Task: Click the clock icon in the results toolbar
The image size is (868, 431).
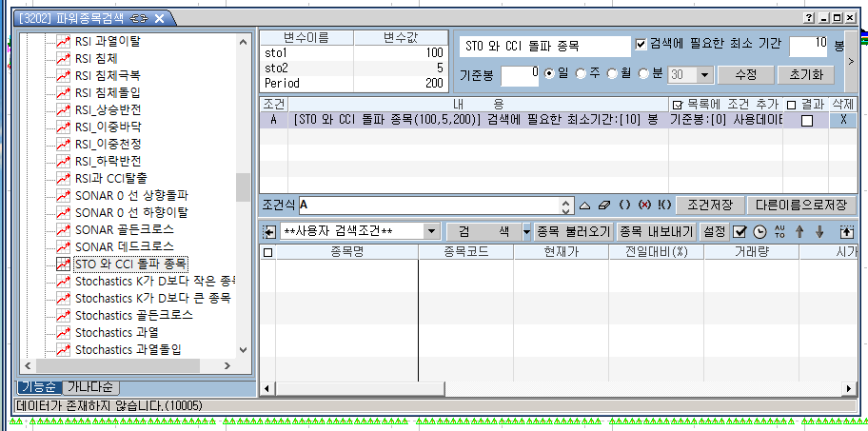Action: click(x=759, y=231)
